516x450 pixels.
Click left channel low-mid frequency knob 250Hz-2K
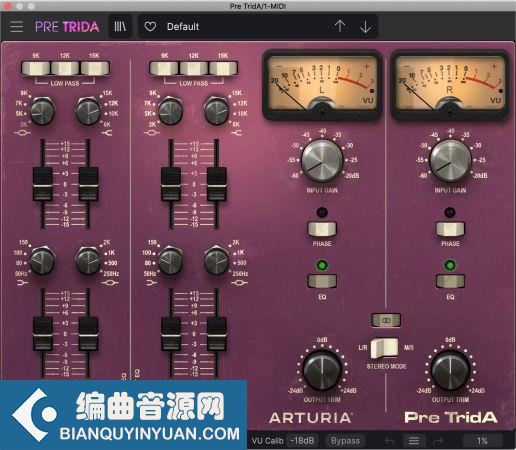88,260
